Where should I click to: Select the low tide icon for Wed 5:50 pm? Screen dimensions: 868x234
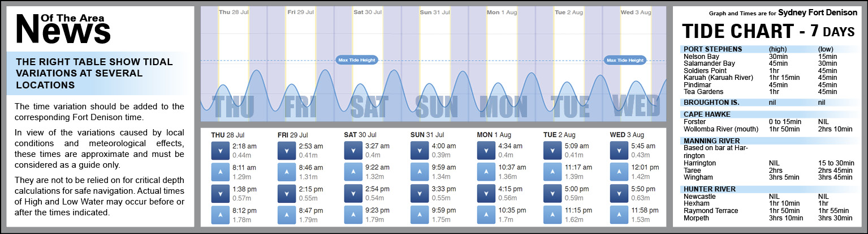[620, 193]
